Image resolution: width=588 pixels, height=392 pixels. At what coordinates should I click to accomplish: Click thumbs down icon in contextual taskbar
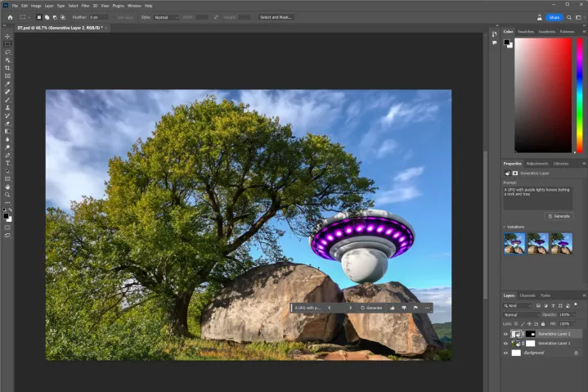[x=404, y=308]
